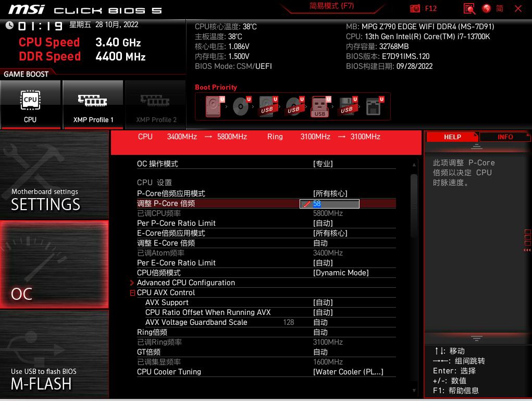Open the BIOS search magnifier icon
Screen dimensions: 532x401
pos(469,8)
